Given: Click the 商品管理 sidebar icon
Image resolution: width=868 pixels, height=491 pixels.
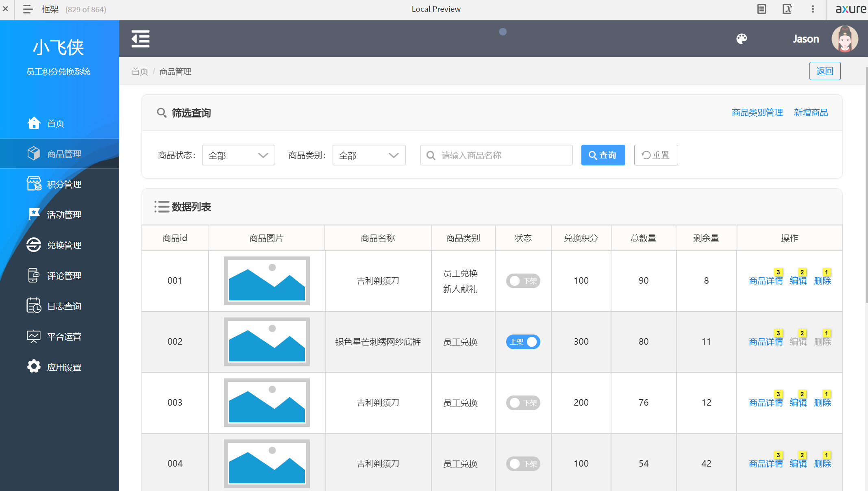Looking at the screenshot, I should click(x=33, y=154).
